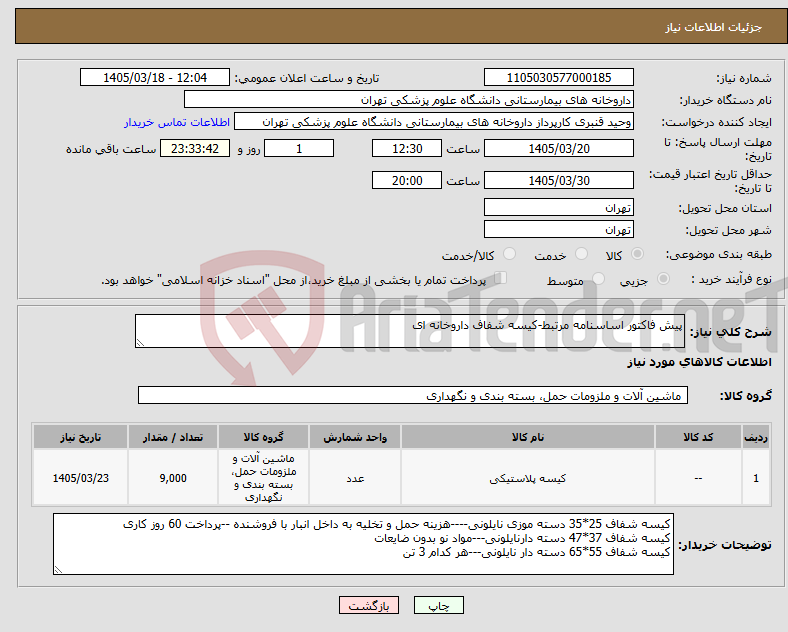Click the resize handle of buyer notes box

point(58,570)
